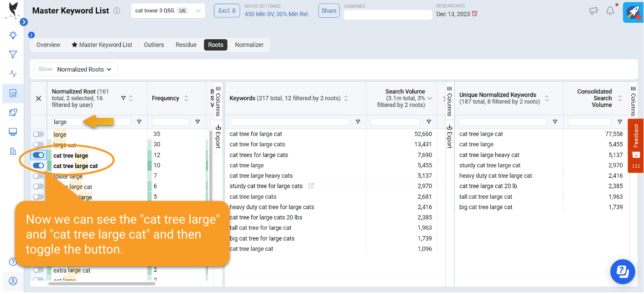Click the 'Excl. 8' button
The height and width of the screenshot is (294, 644).
227,10
